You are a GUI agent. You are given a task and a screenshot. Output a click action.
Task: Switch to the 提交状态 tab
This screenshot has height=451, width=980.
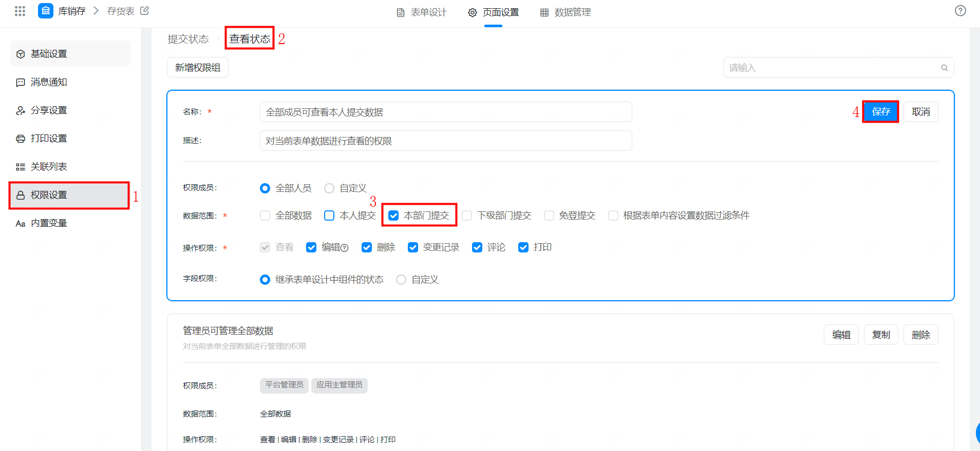click(188, 39)
